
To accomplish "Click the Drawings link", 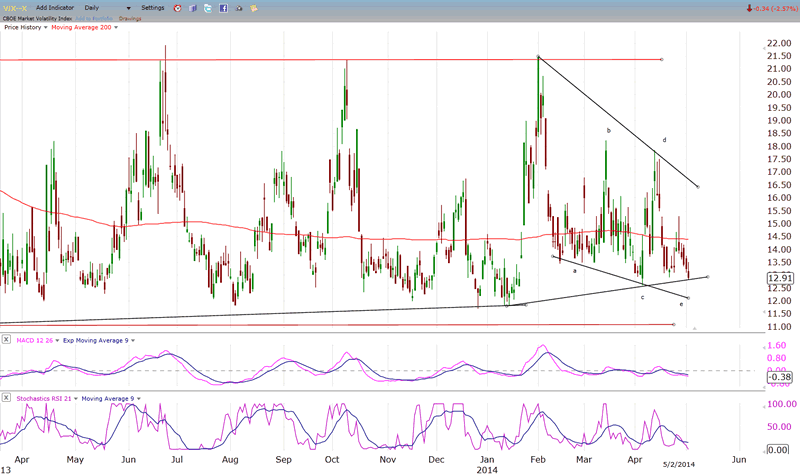I will coord(131,17).
